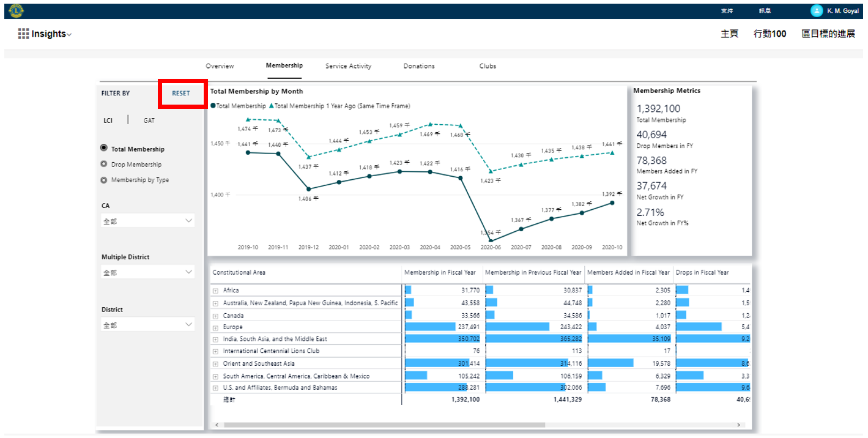Select the Total Membership radio button
868x438 pixels.
coord(104,149)
